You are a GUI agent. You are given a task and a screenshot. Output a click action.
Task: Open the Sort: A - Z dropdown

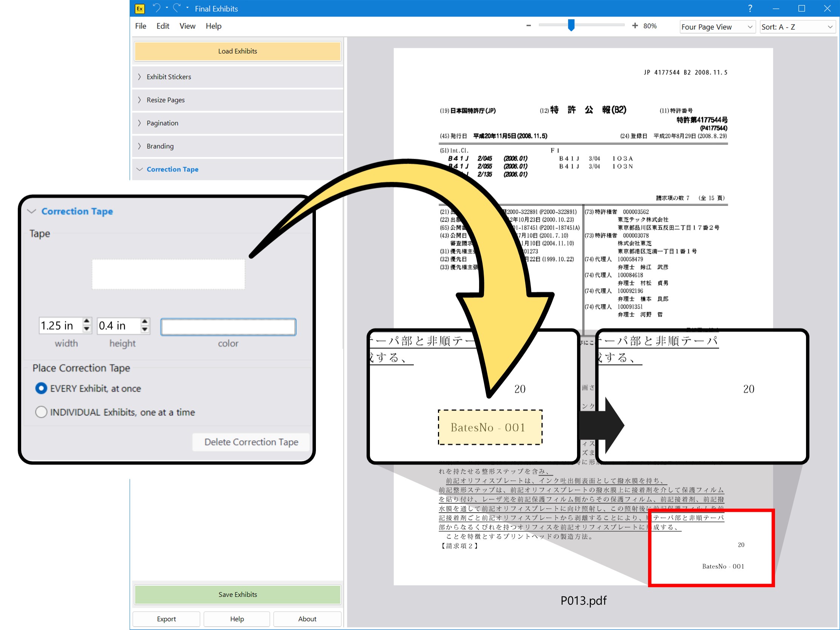pos(797,27)
